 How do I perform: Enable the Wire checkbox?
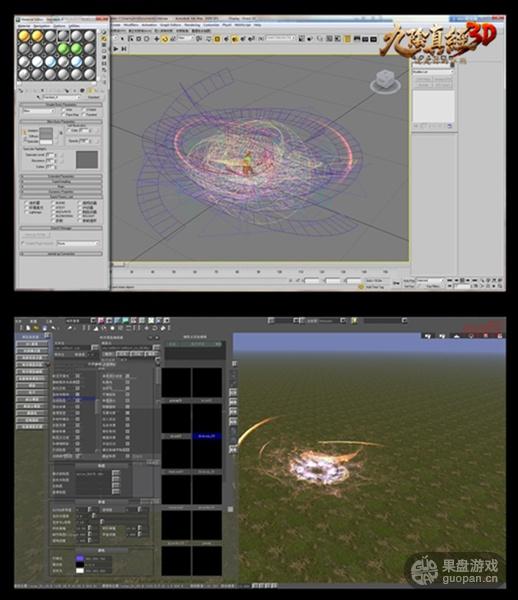coord(64,109)
